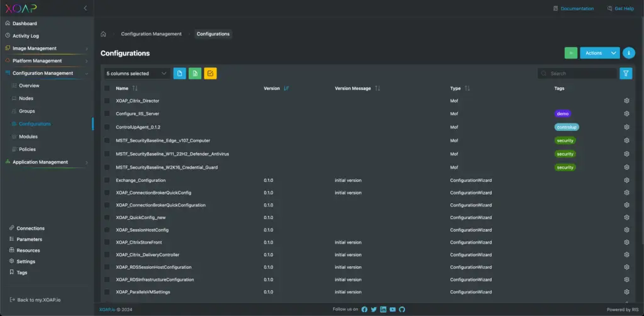This screenshot has width=644, height=316.
Task: Open gear settings for XOAP_Citrix_Director
Action: tap(627, 101)
